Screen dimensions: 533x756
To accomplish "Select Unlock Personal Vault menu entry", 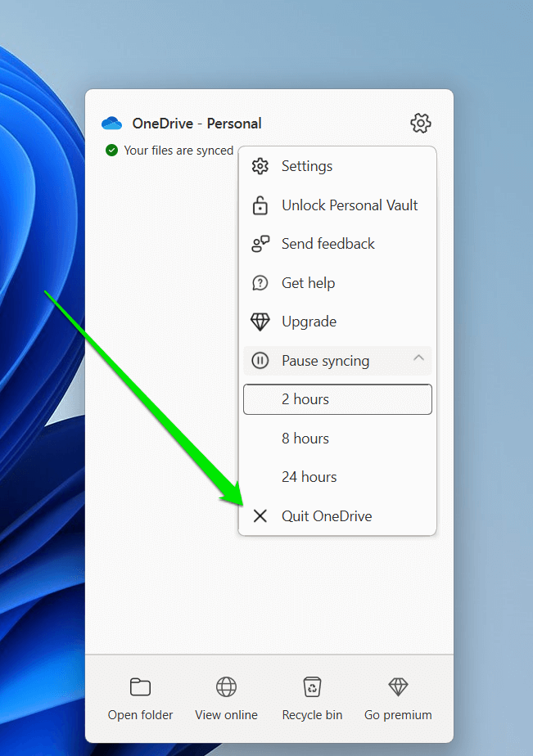I will (x=337, y=205).
